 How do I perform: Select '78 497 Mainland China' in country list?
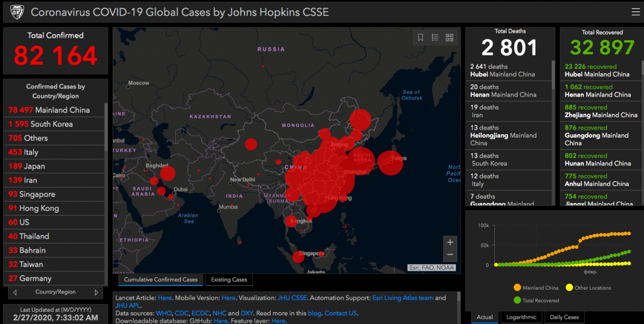[x=54, y=110]
